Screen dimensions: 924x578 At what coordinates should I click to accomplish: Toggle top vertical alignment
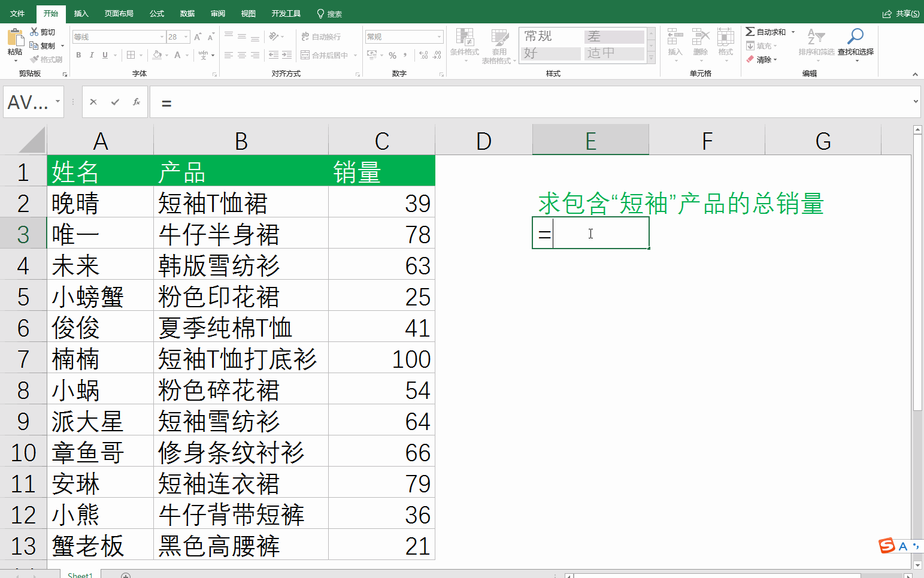[x=229, y=37]
